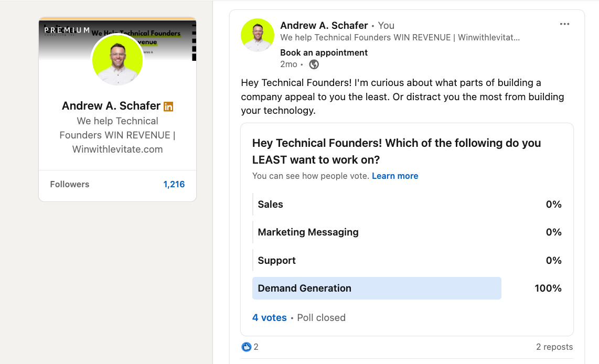Open Andrew A. Schafer sidebar profile name

[x=111, y=106]
